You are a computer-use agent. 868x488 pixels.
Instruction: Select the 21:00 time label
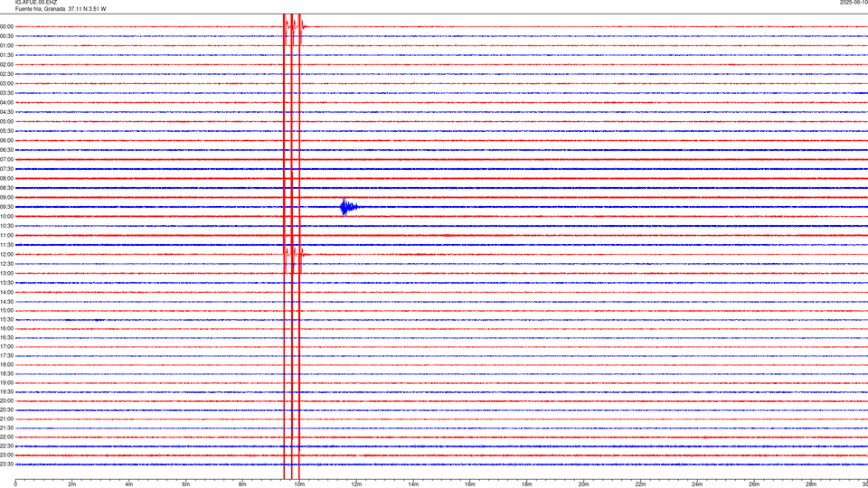[x=7, y=418]
